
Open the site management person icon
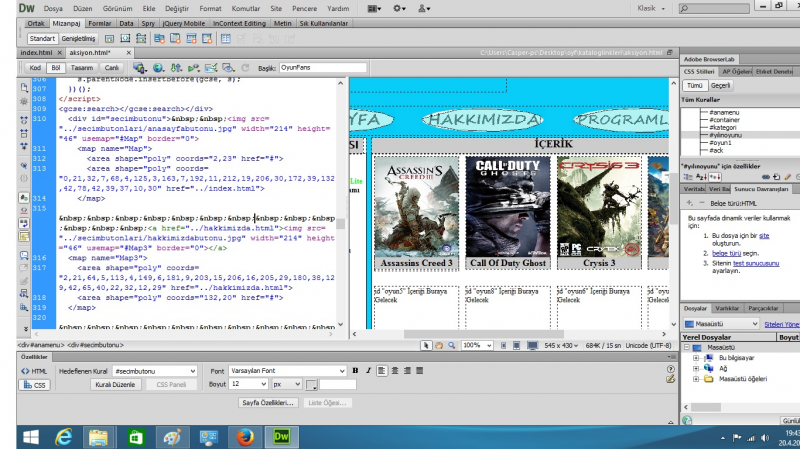click(x=424, y=8)
